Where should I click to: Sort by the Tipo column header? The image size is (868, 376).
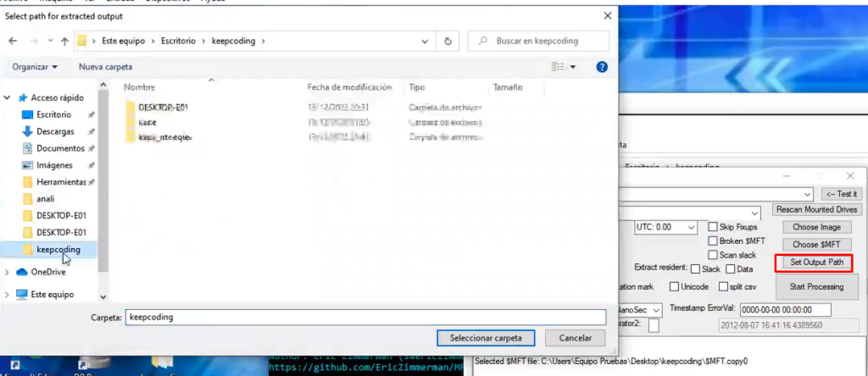(x=417, y=87)
